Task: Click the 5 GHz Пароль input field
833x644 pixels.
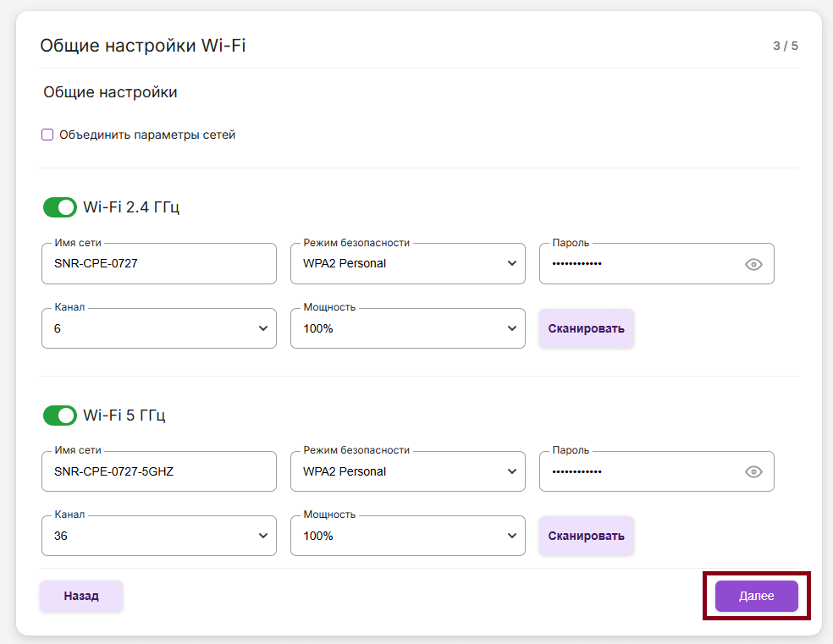Action: (639, 472)
